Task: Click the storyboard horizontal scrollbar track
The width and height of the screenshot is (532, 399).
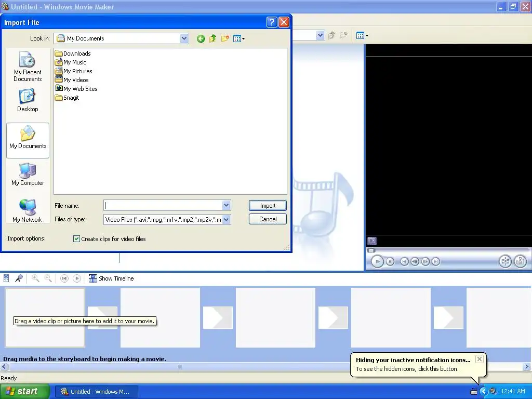Action: pos(264,366)
